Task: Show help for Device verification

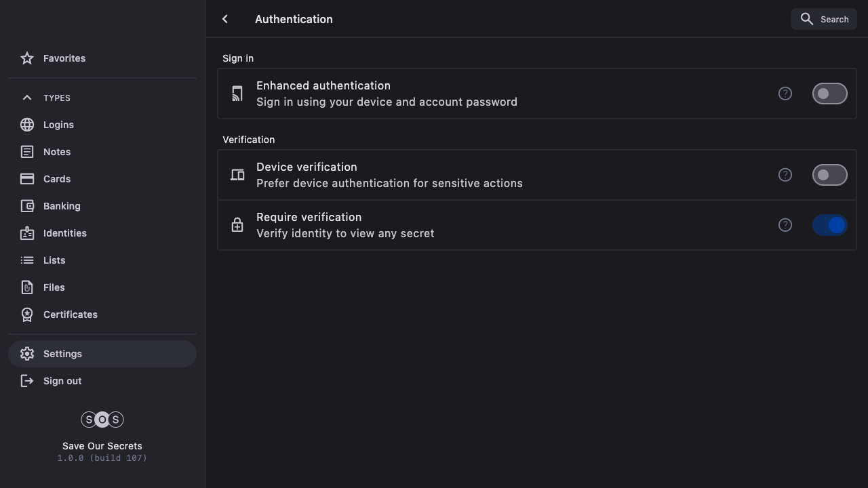Action: 785,175
